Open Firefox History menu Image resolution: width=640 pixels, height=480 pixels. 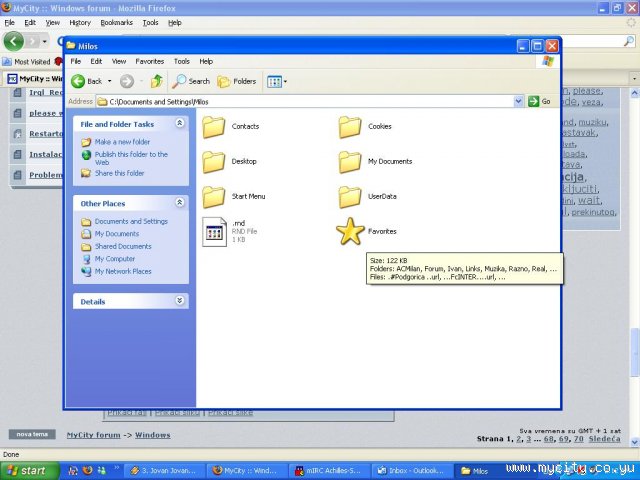point(80,23)
